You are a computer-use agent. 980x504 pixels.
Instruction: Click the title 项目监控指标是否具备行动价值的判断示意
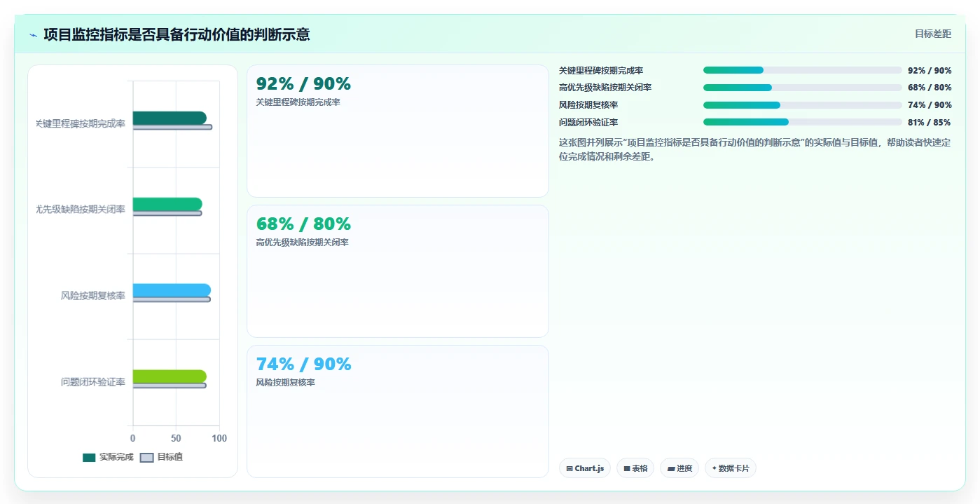177,34
